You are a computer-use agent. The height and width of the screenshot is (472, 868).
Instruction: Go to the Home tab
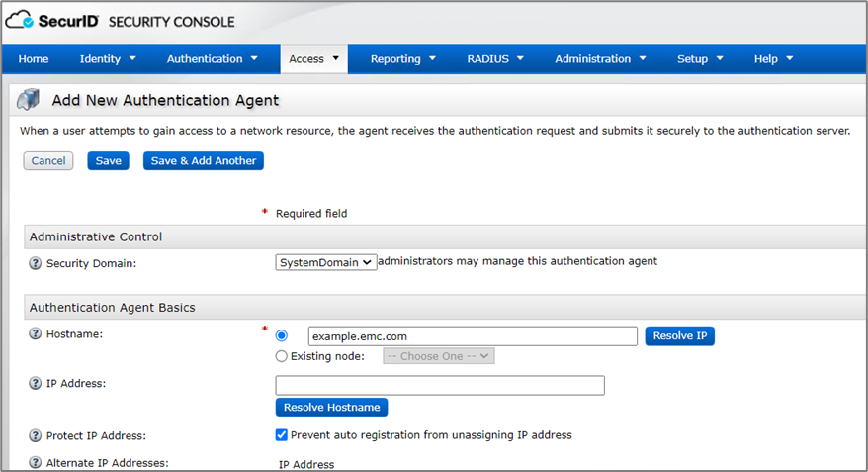click(x=34, y=59)
